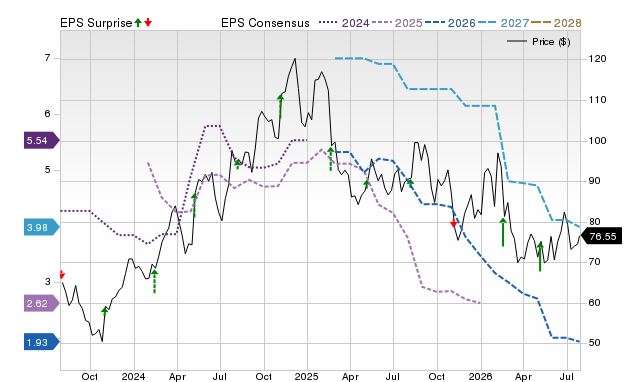The width and height of the screenshot is (640, 382).
Task: Click the 2024 dotted purple legend entry
Action: (344, 23)
